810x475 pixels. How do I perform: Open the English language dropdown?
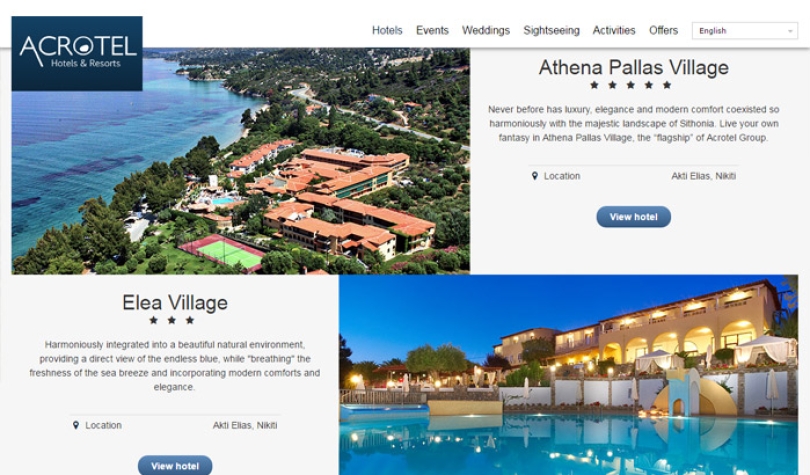[x=745, y=31]
